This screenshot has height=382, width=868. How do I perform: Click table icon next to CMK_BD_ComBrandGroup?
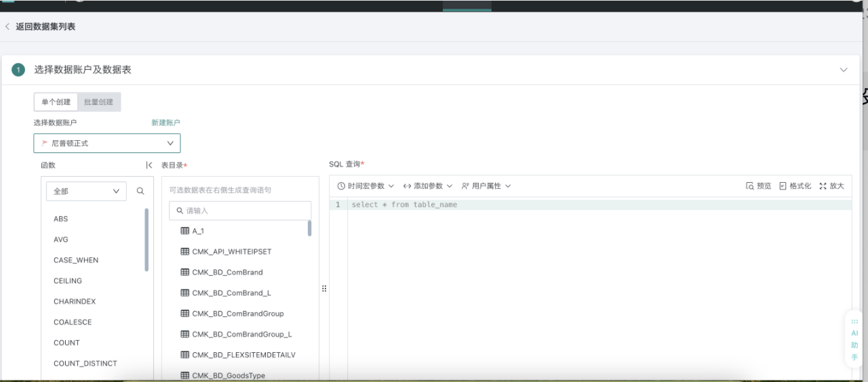point(184,314)
